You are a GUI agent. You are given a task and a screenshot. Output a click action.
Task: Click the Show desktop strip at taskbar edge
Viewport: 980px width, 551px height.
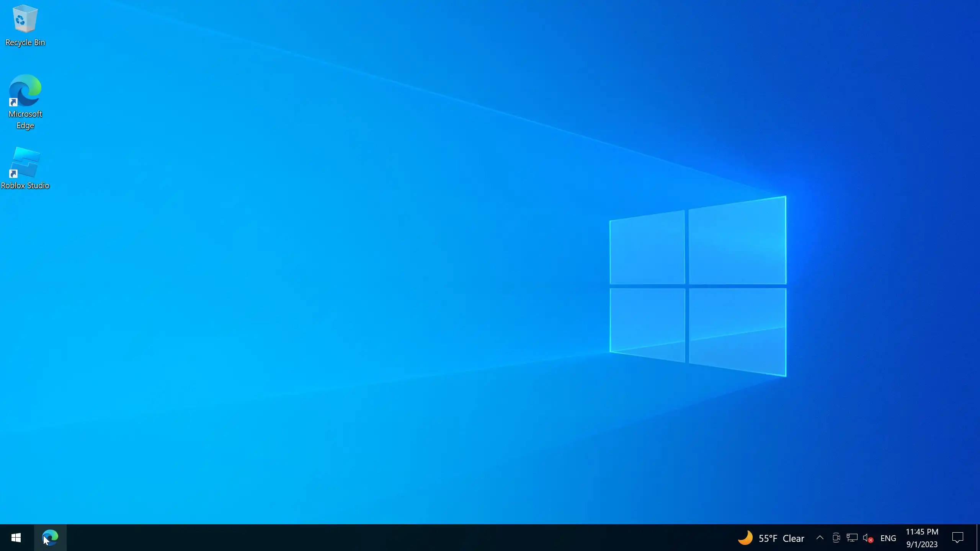(978, 538)
